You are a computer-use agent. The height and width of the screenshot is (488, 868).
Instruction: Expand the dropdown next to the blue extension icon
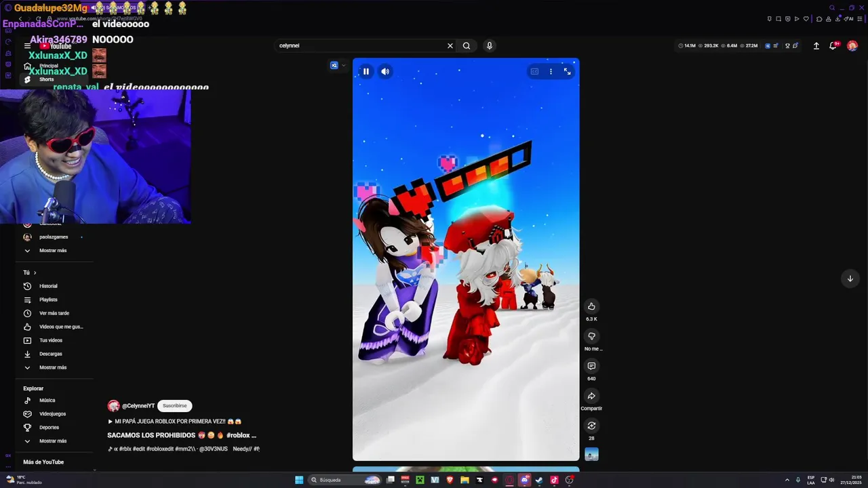coord(344,66)
